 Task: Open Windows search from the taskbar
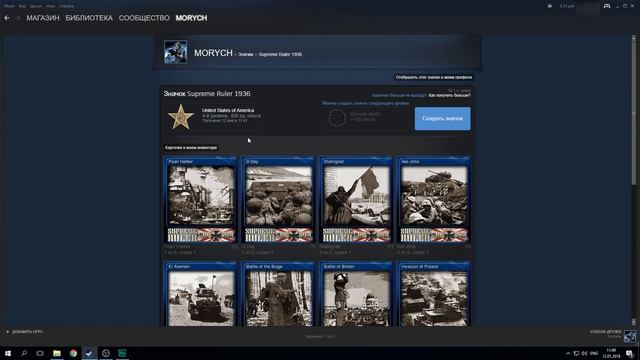(x=24, y=353)
